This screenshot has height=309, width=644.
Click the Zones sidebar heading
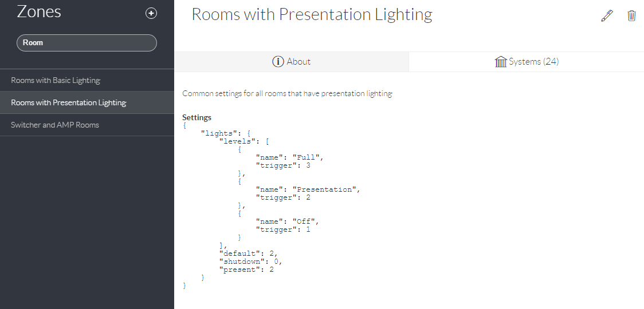tap(39, 12)
